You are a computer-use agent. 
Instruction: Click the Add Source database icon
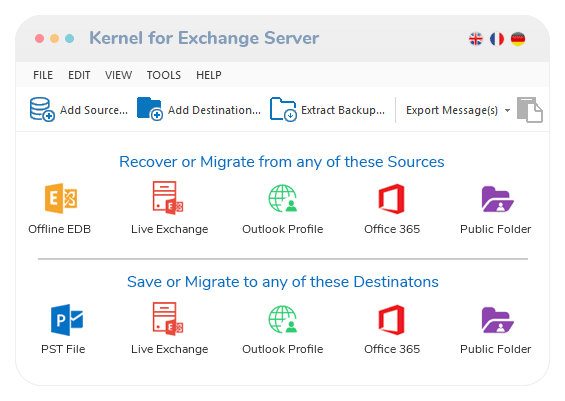pos(42,110)
